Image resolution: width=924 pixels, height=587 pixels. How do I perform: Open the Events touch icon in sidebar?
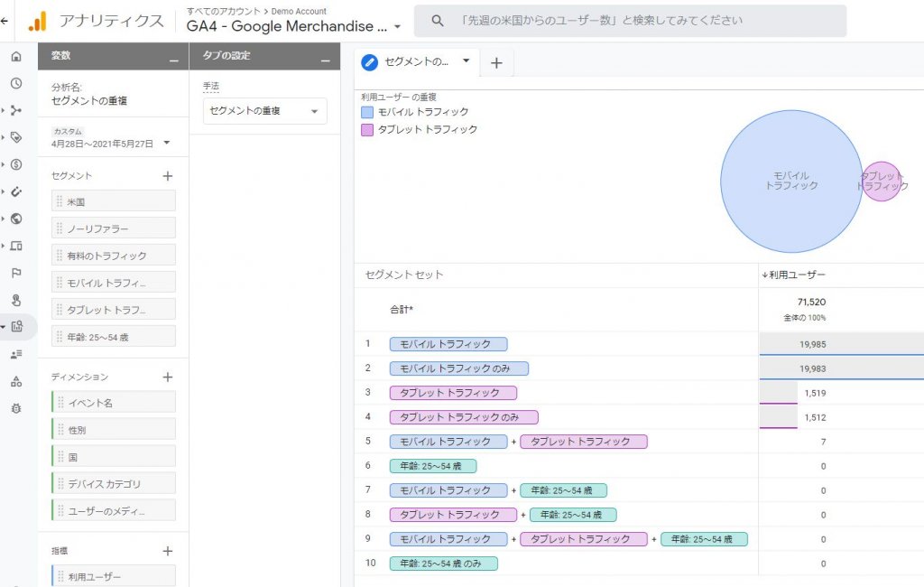16,301
